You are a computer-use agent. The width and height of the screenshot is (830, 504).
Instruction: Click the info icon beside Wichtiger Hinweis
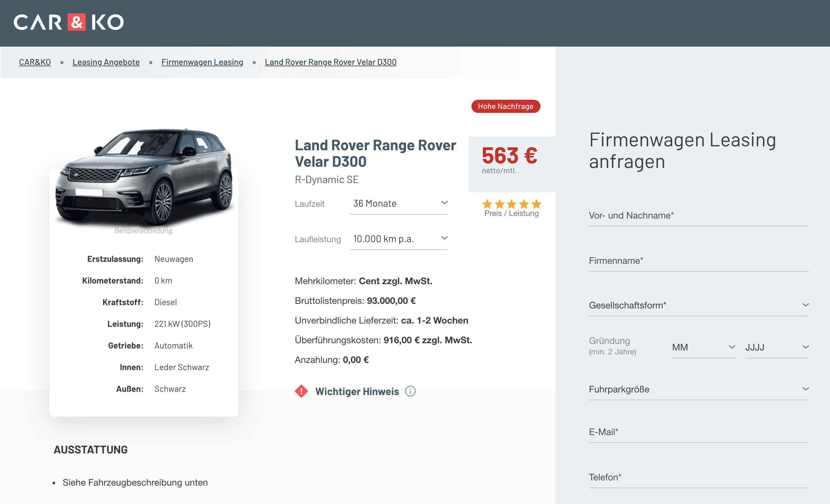[x=410, y=391]
